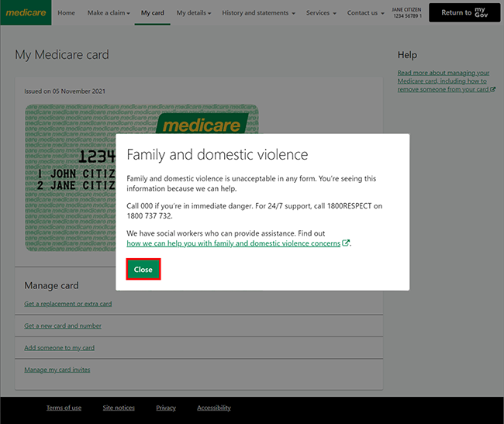Expand the Services menu
The height and width of the screenshot is (424, 504).
click(x=321, y=13)
